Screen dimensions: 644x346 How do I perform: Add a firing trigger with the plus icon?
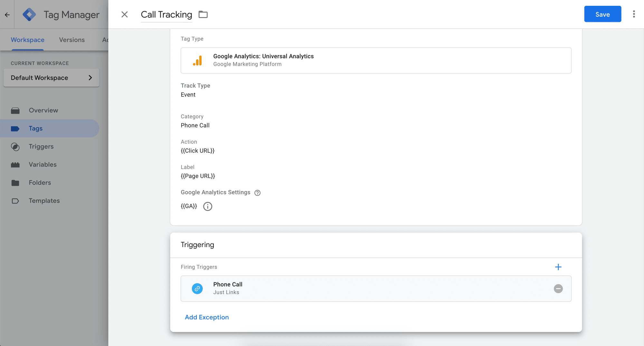pyautogui.click(x=558, y=267)
